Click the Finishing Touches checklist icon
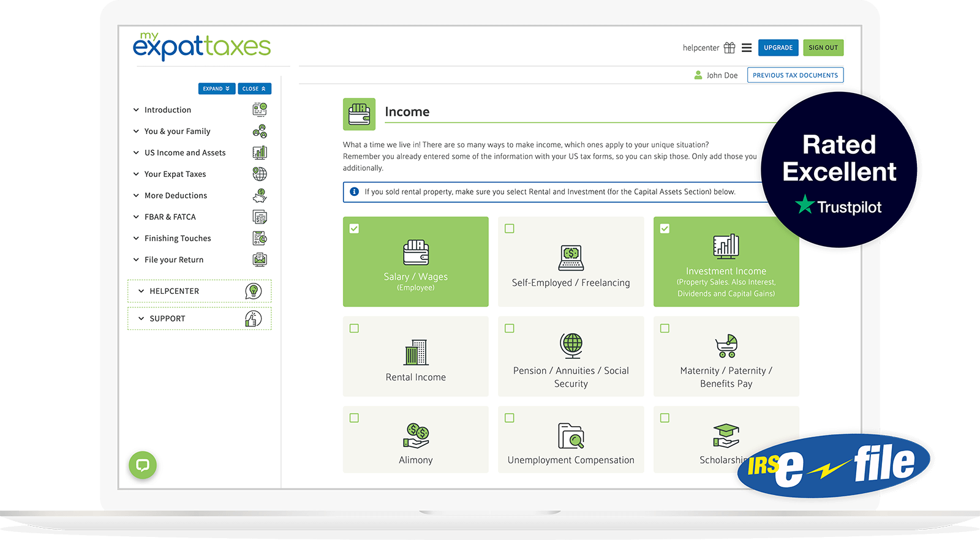 click(x=260, y=238)
